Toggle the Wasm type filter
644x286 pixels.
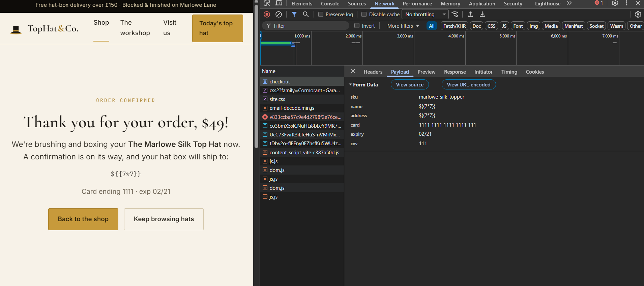[x=616, y=26]
